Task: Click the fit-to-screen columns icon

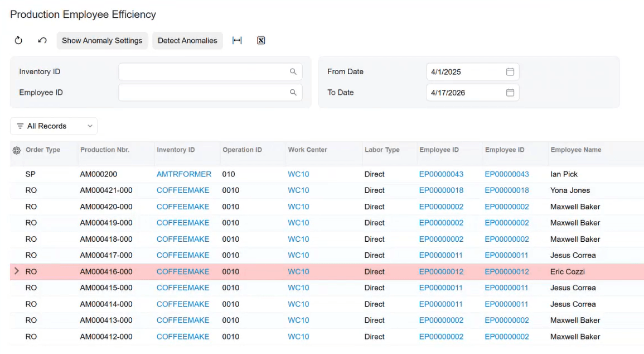Action: tap(237, 40)
